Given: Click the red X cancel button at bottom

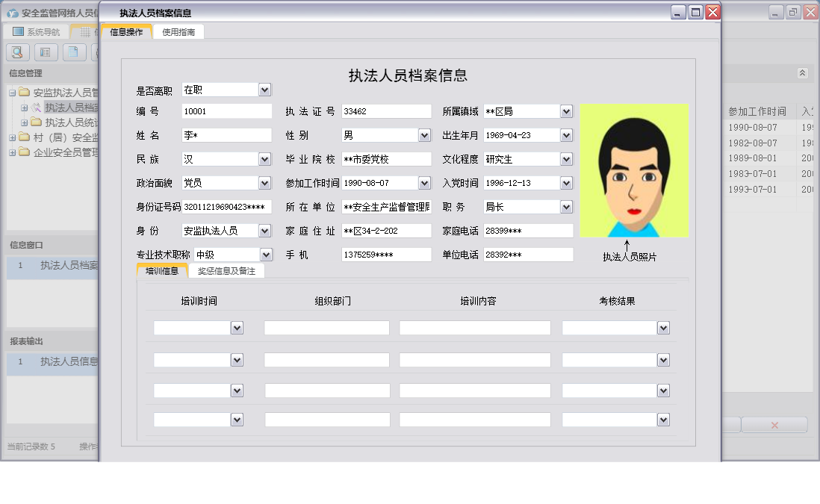Looking at the screenshot, I should point(774,424).
